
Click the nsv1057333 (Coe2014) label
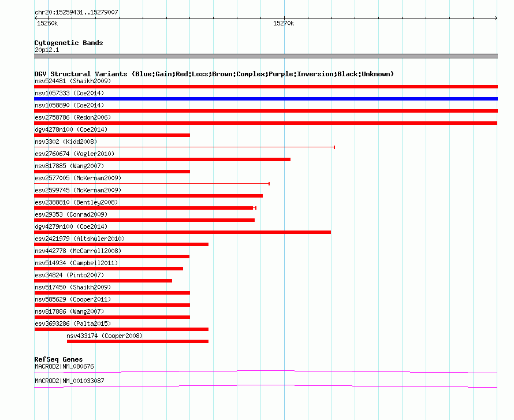point(69,93)
